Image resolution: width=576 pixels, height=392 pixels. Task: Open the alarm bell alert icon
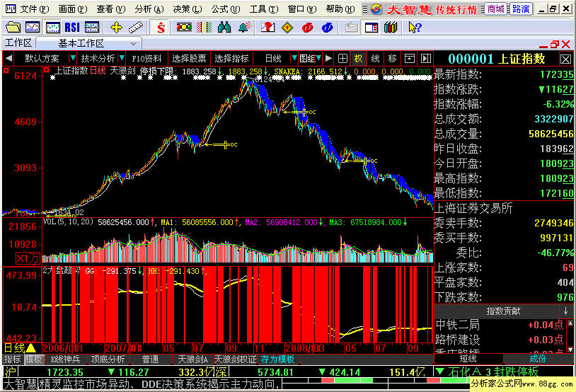[x=244, y=27]
